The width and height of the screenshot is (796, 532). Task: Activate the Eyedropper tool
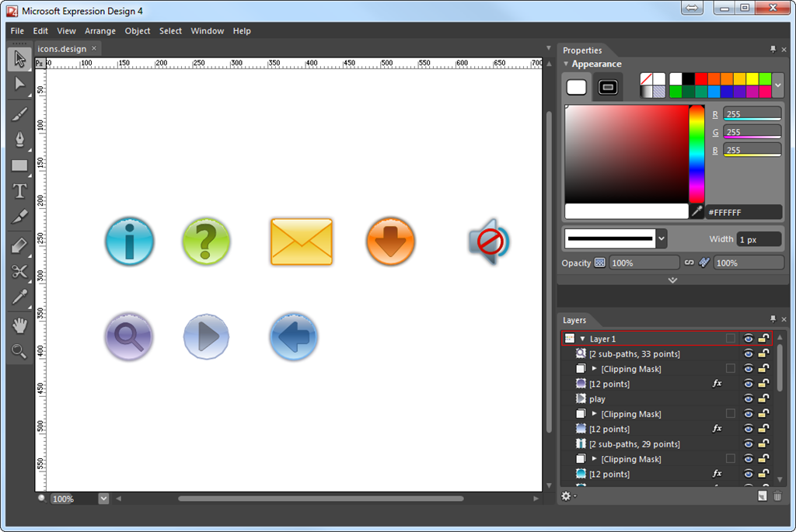19,297
